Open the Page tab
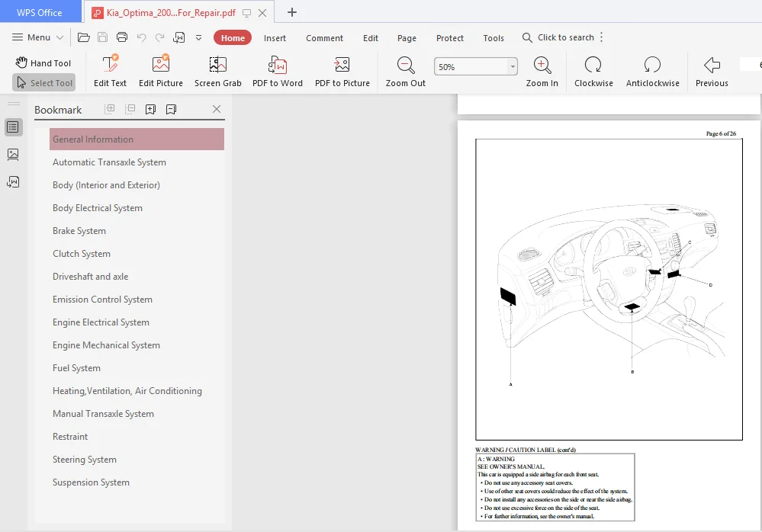 click(407, 38)
